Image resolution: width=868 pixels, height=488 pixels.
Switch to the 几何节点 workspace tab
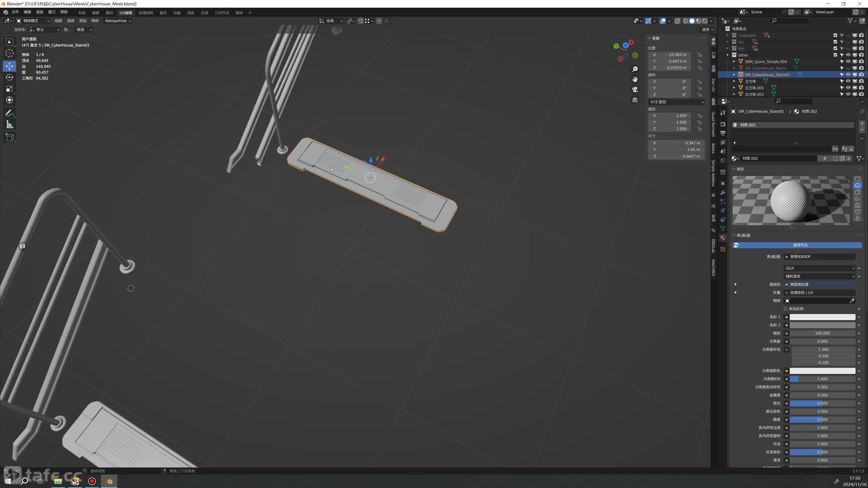point(222,13)
